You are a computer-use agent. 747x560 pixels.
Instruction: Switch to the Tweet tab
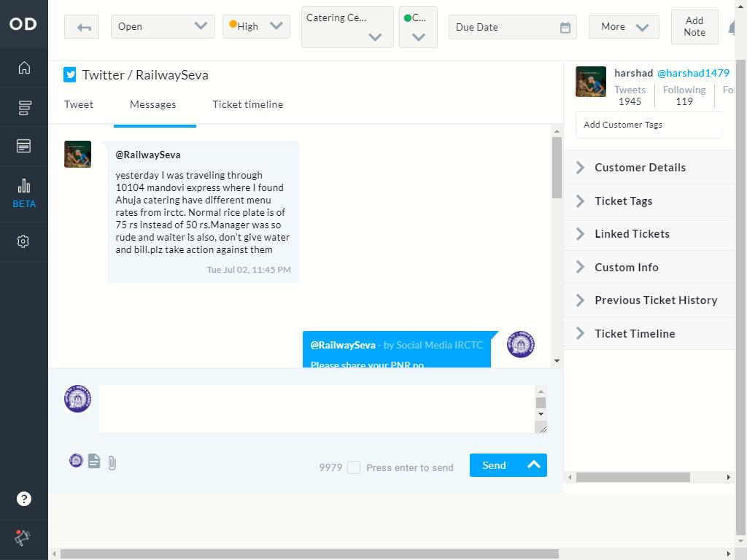point(79,104)
